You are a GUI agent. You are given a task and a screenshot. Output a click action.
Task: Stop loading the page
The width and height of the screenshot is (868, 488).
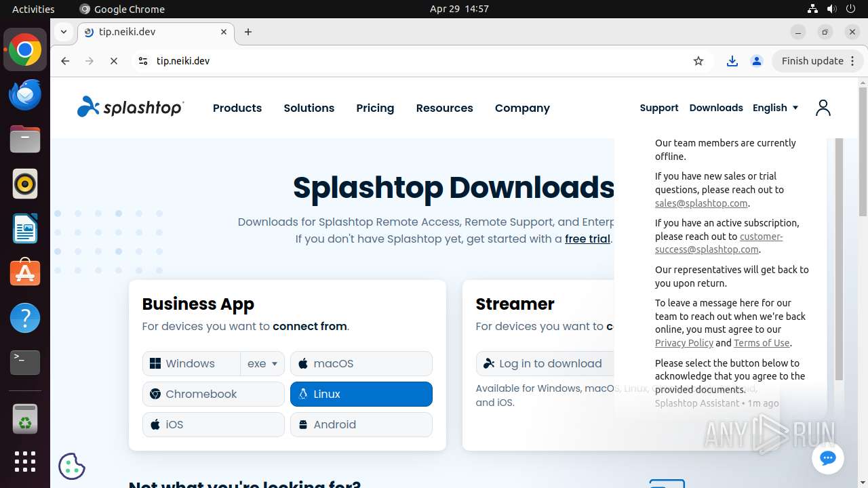click(x=113, y=61)
